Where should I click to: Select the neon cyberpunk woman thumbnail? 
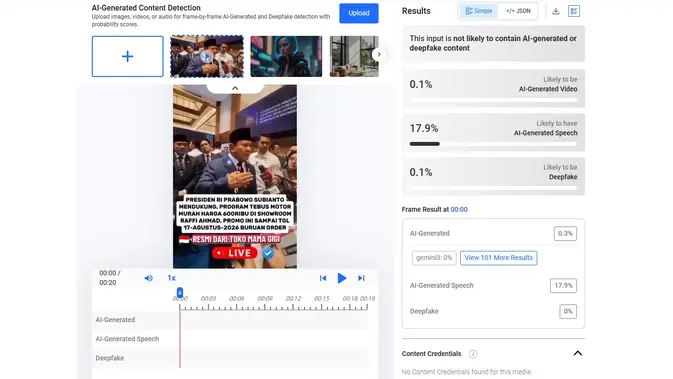[x=286, y=56]
